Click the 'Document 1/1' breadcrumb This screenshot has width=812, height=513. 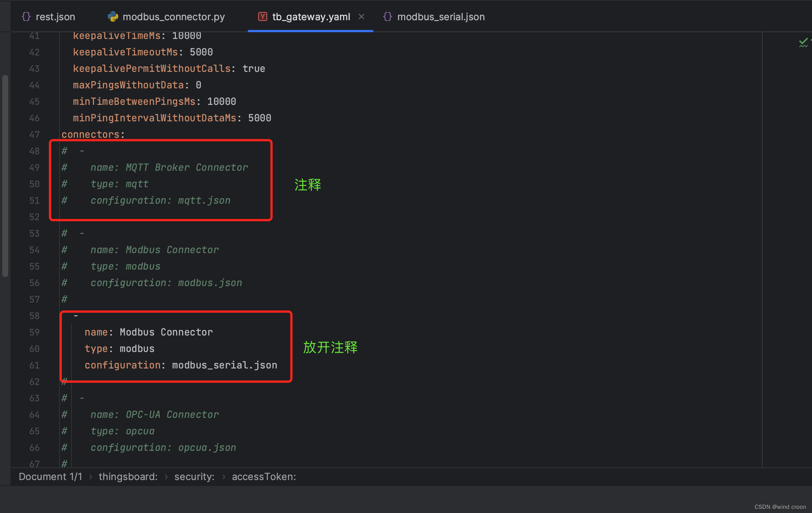pos(51,477)
